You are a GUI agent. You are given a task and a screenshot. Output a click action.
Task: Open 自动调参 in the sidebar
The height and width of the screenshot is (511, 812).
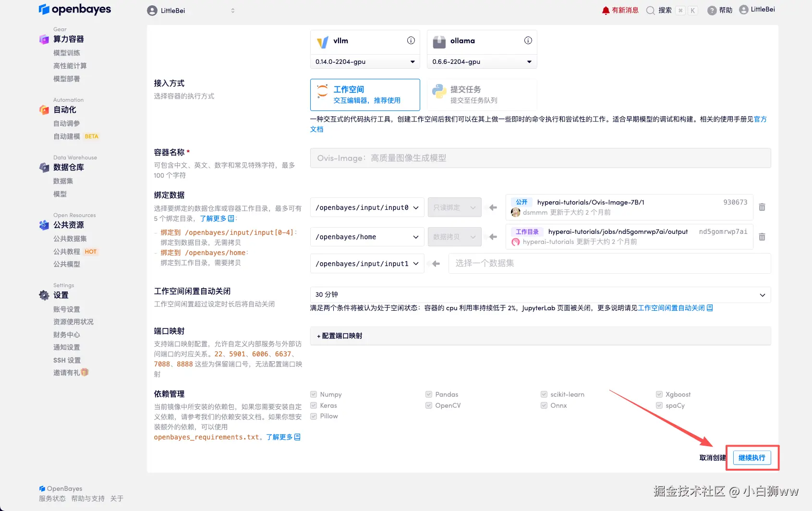click(x=67, y=123)
